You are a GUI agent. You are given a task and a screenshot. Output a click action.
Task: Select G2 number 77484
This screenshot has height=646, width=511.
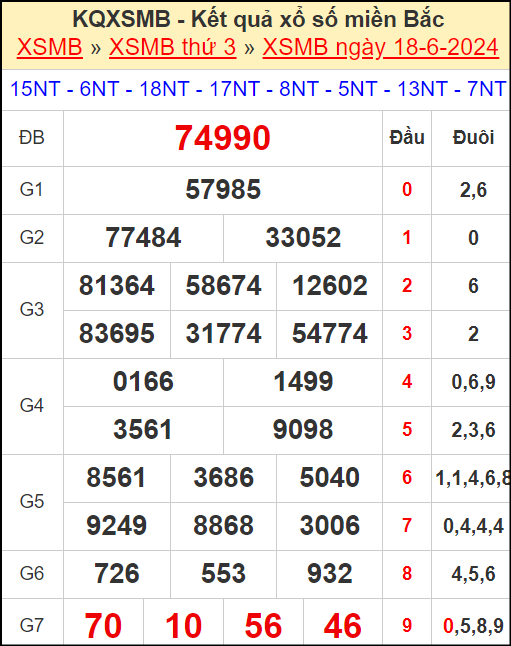click(143, 238)
